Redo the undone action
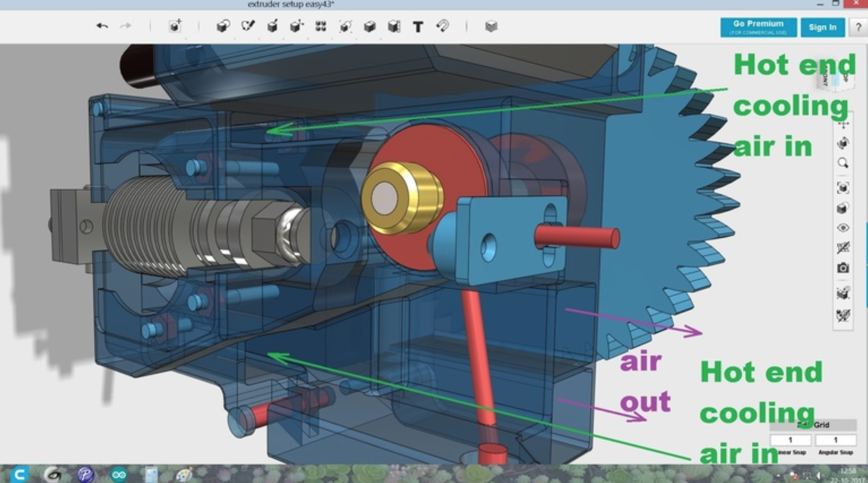Viewport: 868px width, 483px height. click(125, 26)
